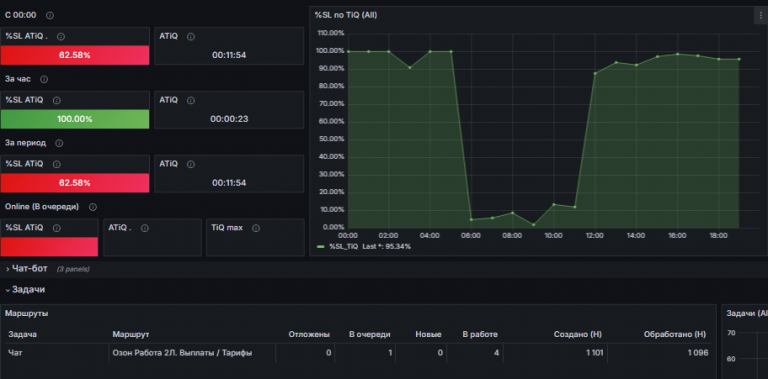The image size is (768, 379).
Task: Click 00:00:23 ATiQ value under За час
Action: (x=228, y=119)
